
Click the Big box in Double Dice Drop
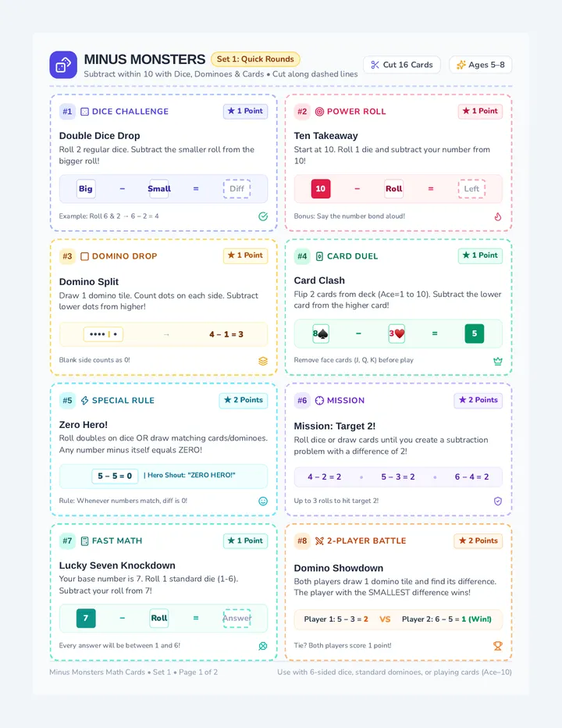tap(86, 189)
